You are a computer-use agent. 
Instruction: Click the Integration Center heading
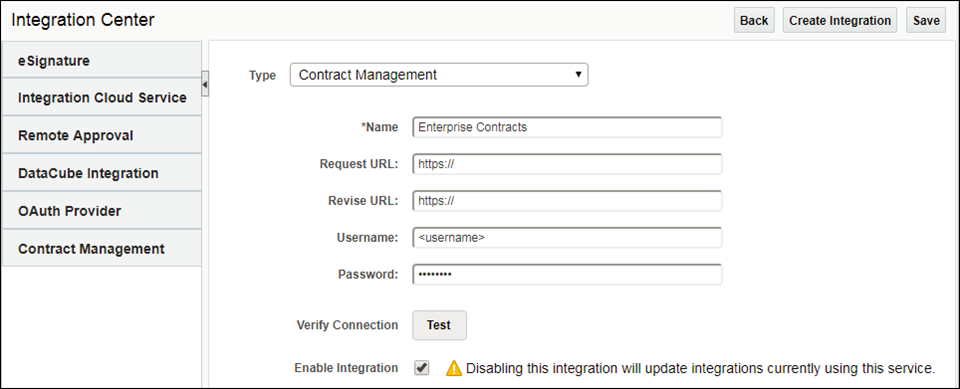(x=83, y=20)
